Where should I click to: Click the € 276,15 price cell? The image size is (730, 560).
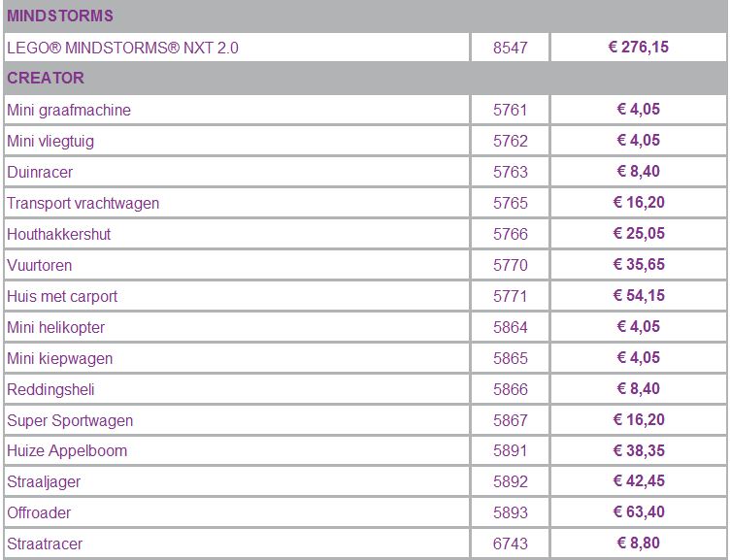click(639, 47)
